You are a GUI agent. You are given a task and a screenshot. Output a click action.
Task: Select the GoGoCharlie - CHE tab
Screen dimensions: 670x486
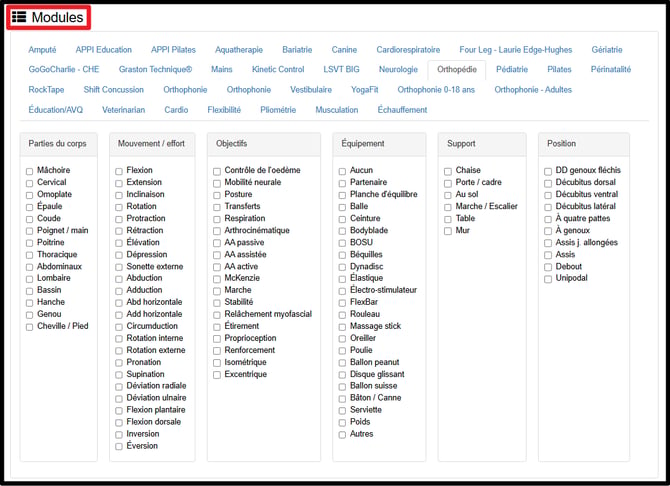click(x=64, y=69)
